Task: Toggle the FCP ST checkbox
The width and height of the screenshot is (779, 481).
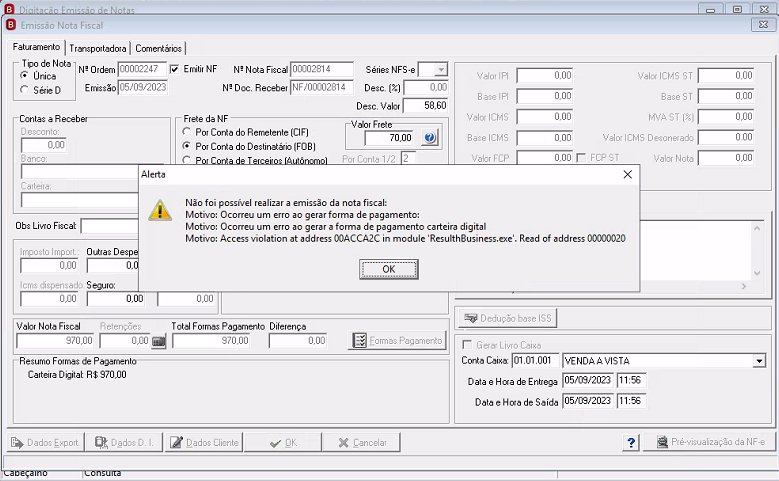Action: coord(581,158)
